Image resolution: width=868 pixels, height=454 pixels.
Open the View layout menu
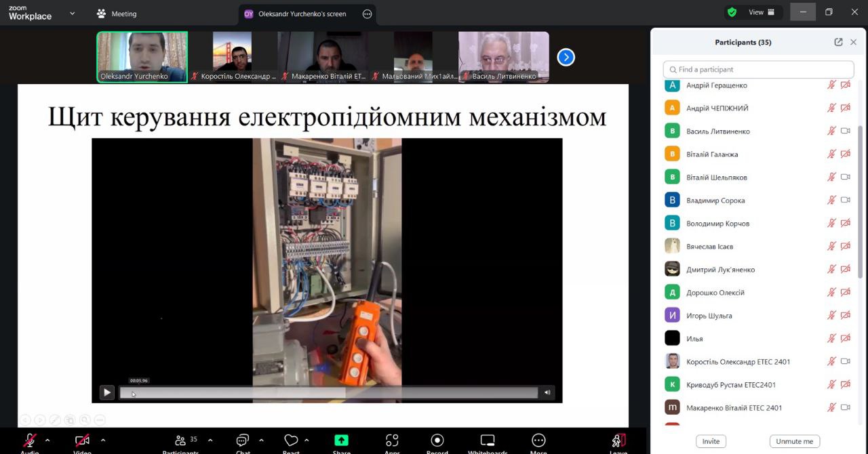(x=761, y=12)
